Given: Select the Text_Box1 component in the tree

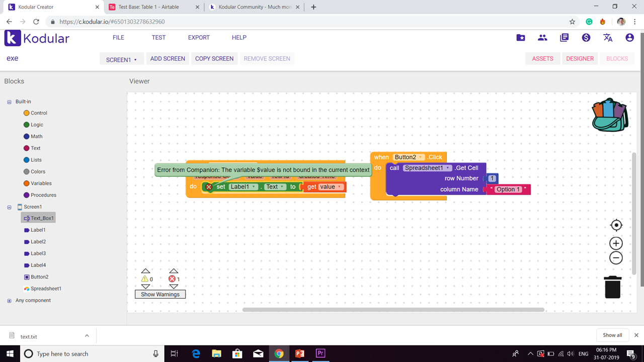Looking at the screenshot, I should tap(38, 218).
